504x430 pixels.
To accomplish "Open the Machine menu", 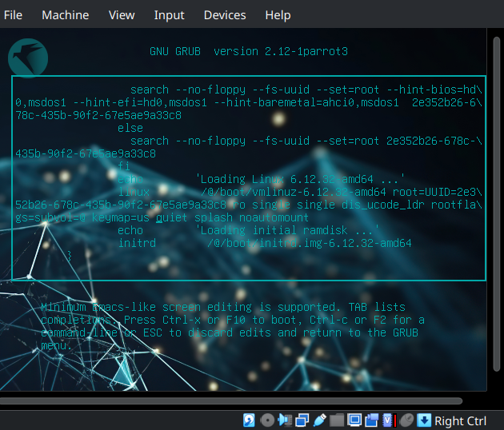I will click(x=66, y=15).
